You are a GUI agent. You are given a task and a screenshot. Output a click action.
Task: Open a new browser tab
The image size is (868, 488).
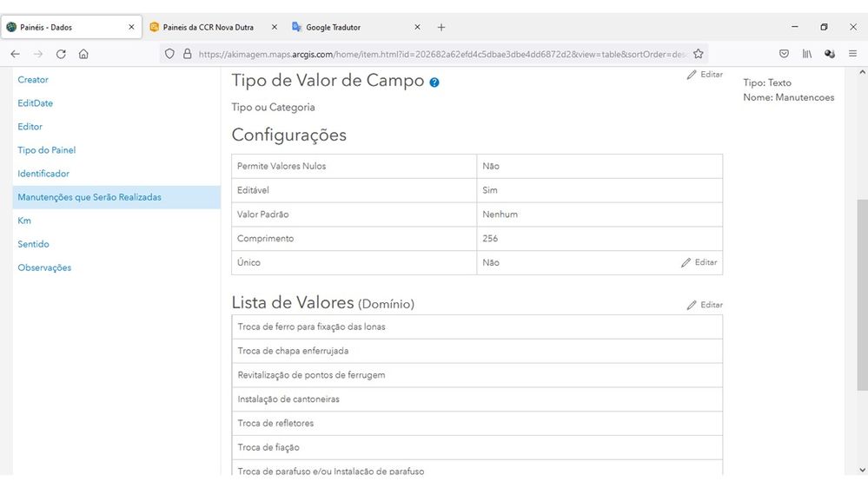click(441, 27)
